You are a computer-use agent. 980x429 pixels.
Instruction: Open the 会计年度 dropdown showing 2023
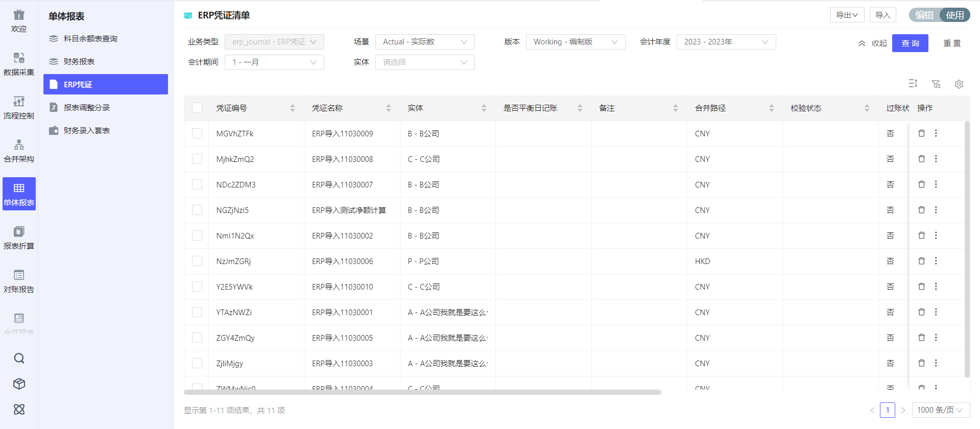pyautogui.click(x=726, y=42)
